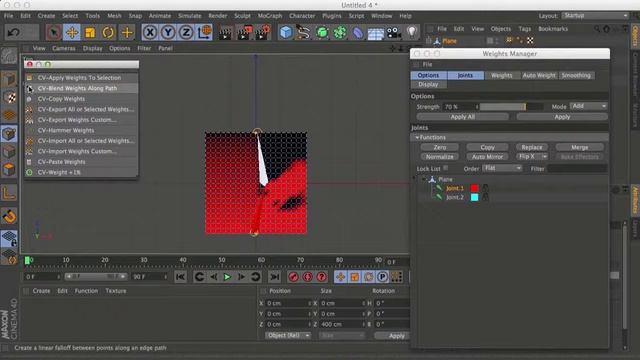Collapse the Plane tree item

pos(424,179)
